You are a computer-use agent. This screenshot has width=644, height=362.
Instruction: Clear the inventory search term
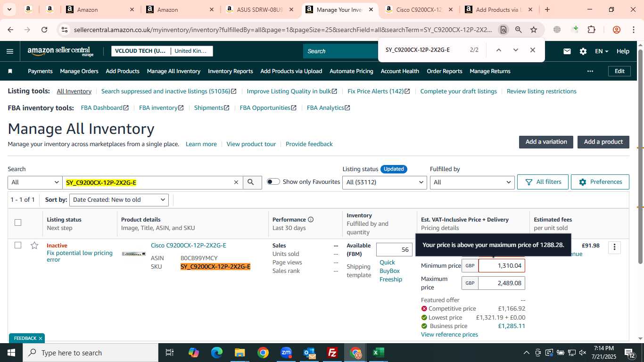pos(236,182)
